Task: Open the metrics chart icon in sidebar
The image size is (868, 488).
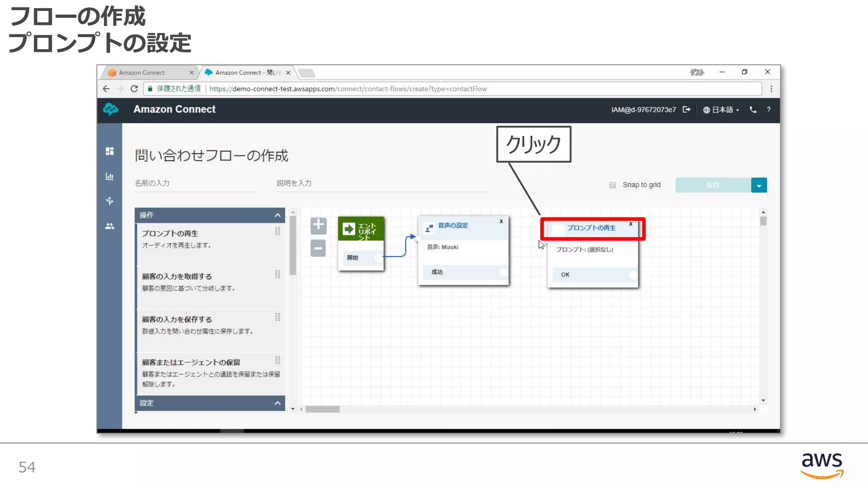Action: [109, 176]
